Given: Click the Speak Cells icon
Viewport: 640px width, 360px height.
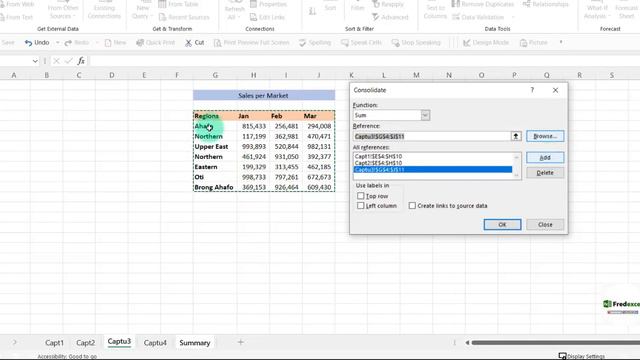Looking at the screenshot, I should click(x=345, y=42).
